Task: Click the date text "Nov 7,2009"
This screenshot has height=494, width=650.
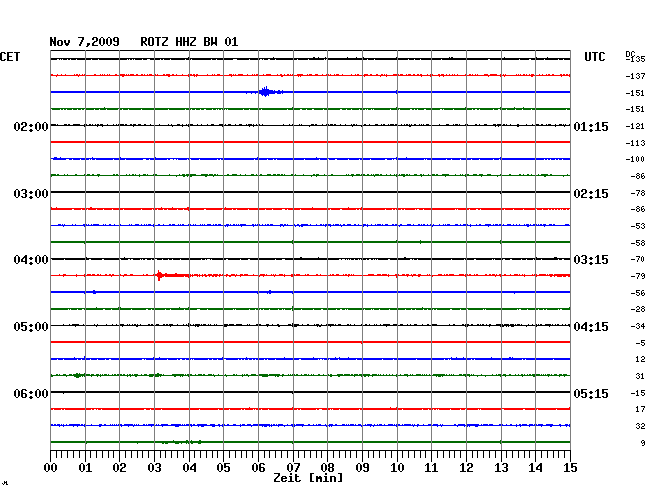Action: click(x=85, y=42)
